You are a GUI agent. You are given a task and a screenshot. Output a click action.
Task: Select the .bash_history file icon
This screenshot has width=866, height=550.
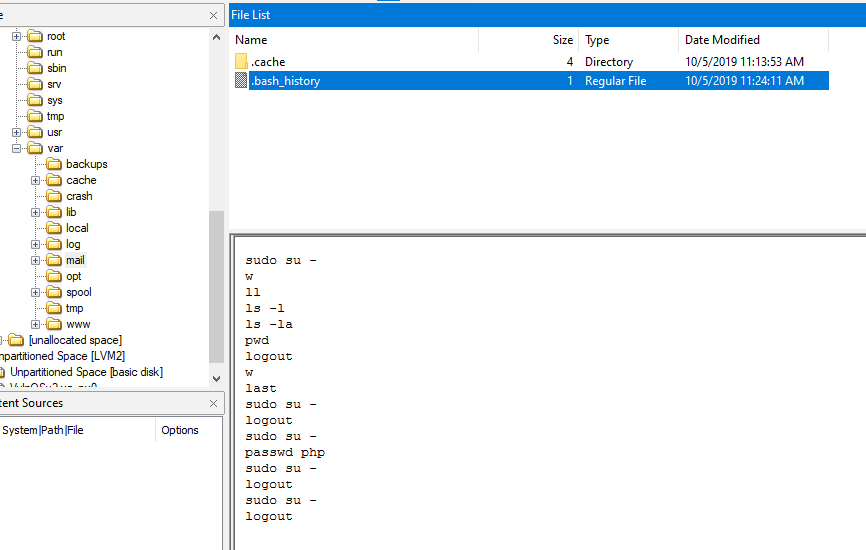(x=240, y=81)
